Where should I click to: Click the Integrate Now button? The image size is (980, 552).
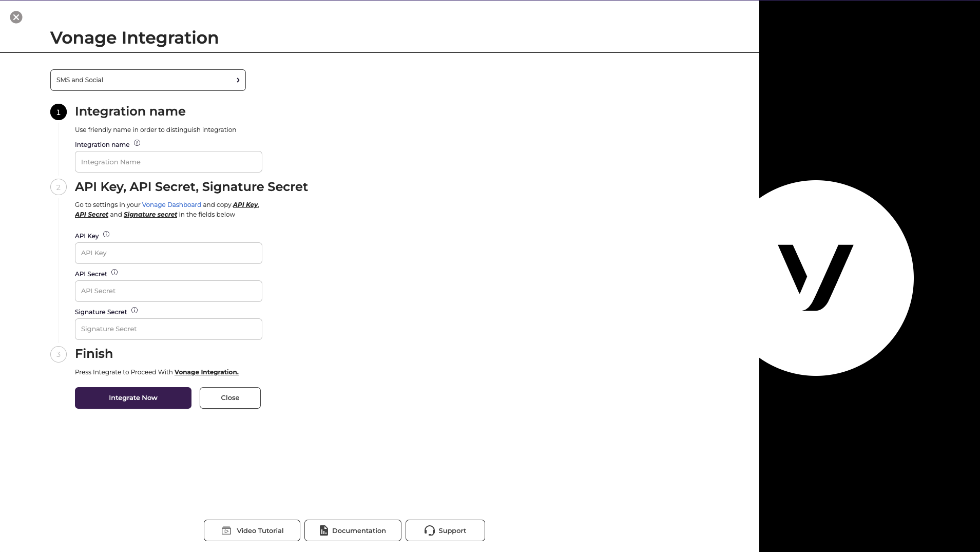click(x=133, y=398)
